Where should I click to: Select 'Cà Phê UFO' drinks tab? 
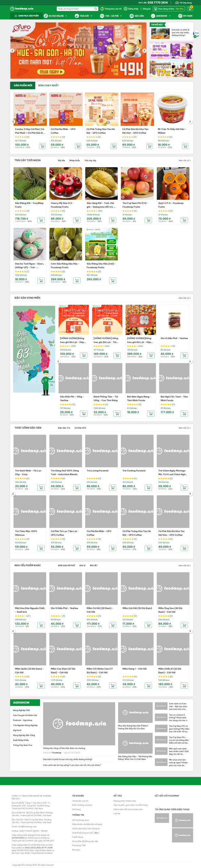[80, 428]
